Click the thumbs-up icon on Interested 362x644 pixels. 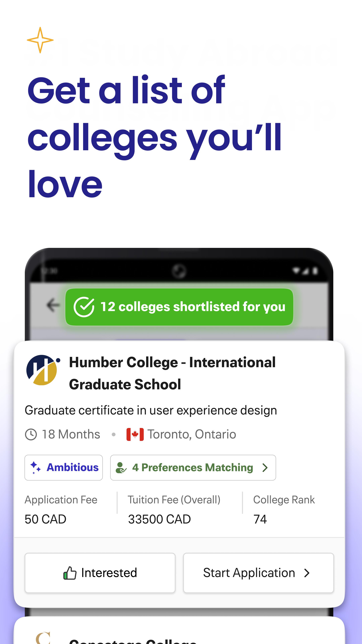[70, 573]
